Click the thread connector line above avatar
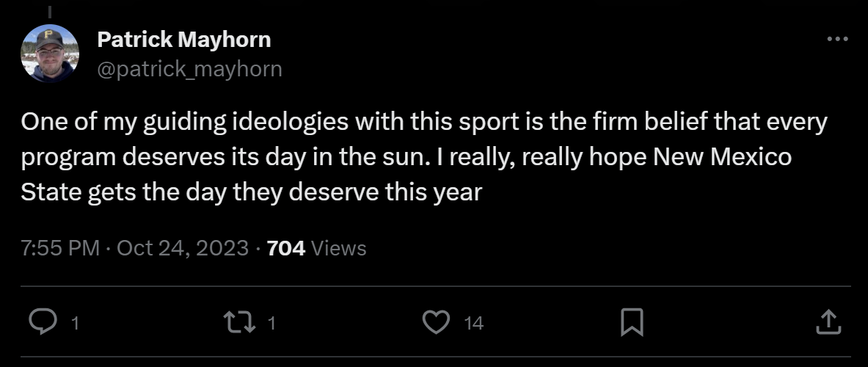The width and height of the screenshot is (868, 367). coord(49,11)
